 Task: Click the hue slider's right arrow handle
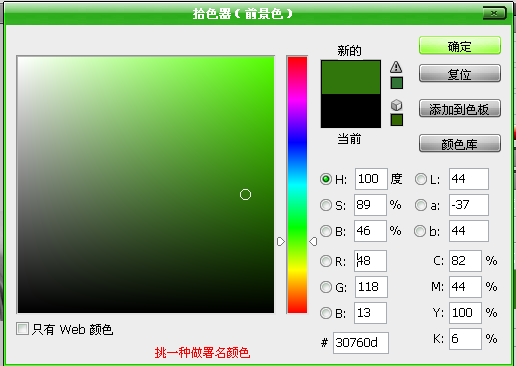(x=313, y=241)
